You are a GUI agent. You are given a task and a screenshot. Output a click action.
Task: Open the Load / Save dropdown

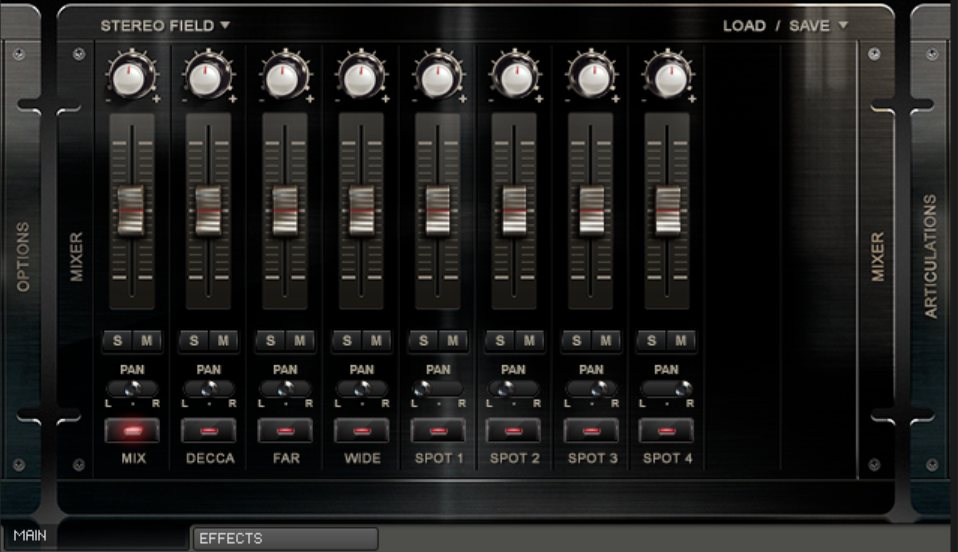(x=785, y=26)
